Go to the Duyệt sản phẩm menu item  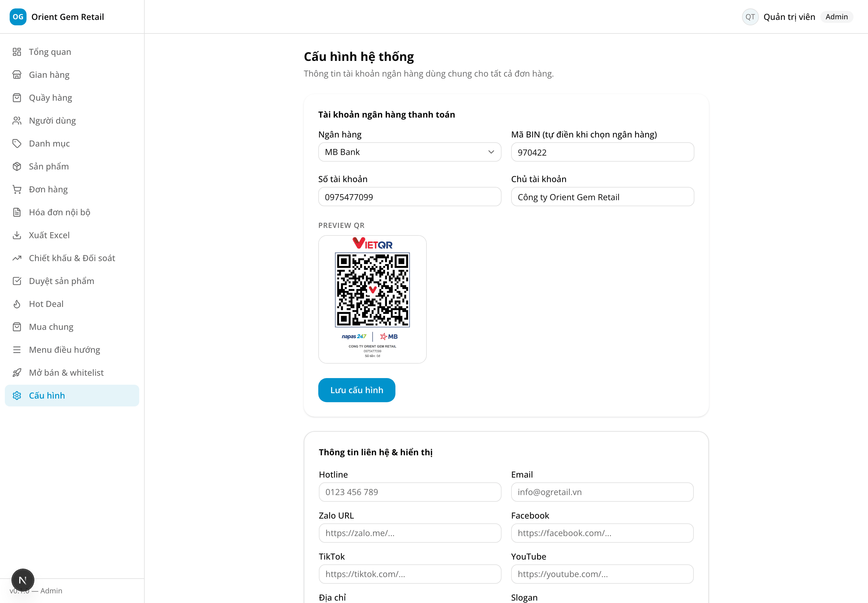[x=72, y=281]
